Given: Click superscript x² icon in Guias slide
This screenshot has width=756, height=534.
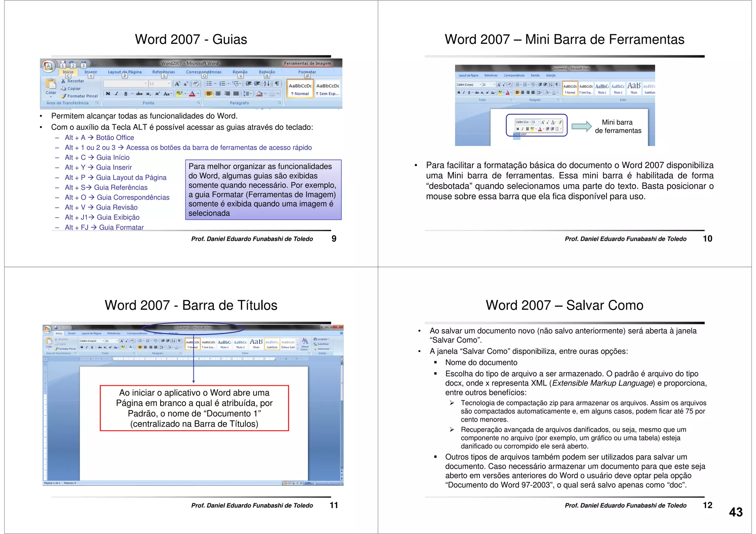Looking at the screenshot, I should (157, 94).
